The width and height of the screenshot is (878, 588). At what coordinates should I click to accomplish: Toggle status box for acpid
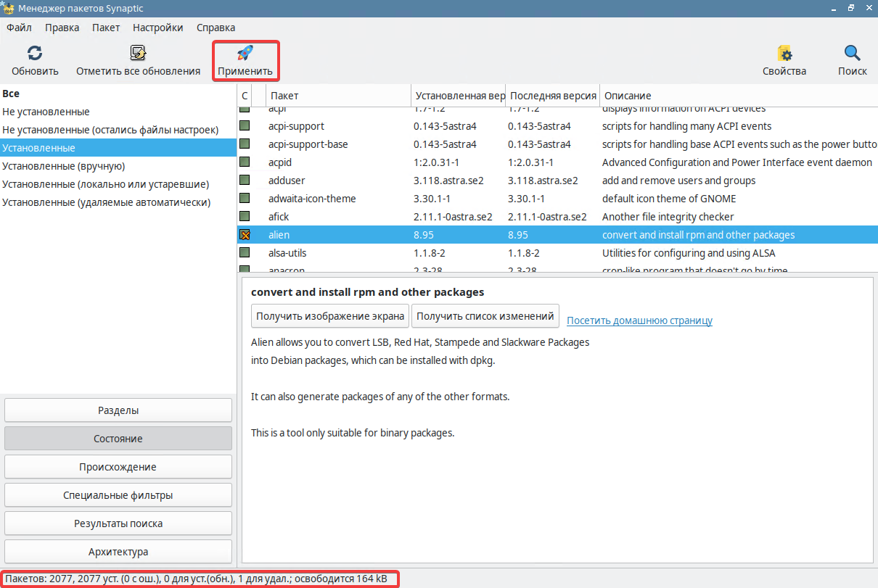coord(245,162)
